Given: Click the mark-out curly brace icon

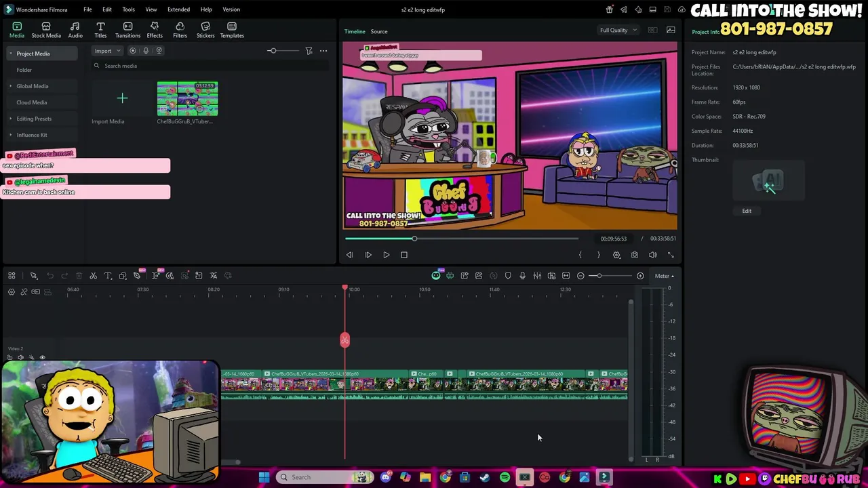Looking at the screenshot, I should pos(598,255).
